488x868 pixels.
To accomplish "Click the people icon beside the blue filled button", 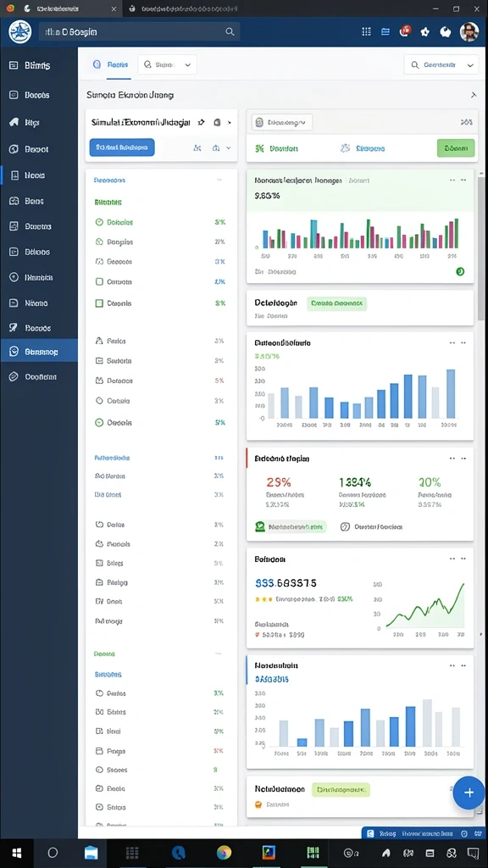I will click(x=197, y=147).
